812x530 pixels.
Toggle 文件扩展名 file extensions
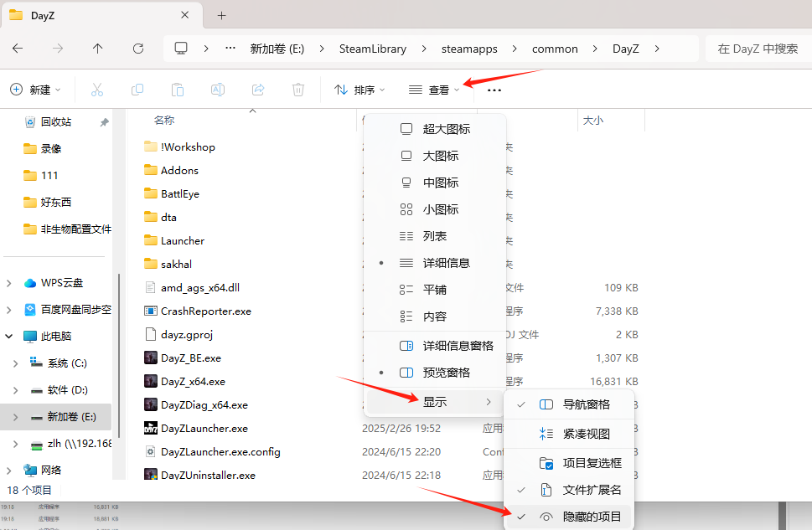click(x=569, y=490)
